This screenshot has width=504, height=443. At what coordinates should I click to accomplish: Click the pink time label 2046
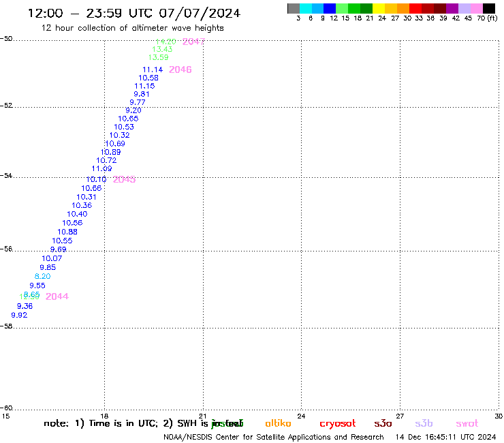180,70
